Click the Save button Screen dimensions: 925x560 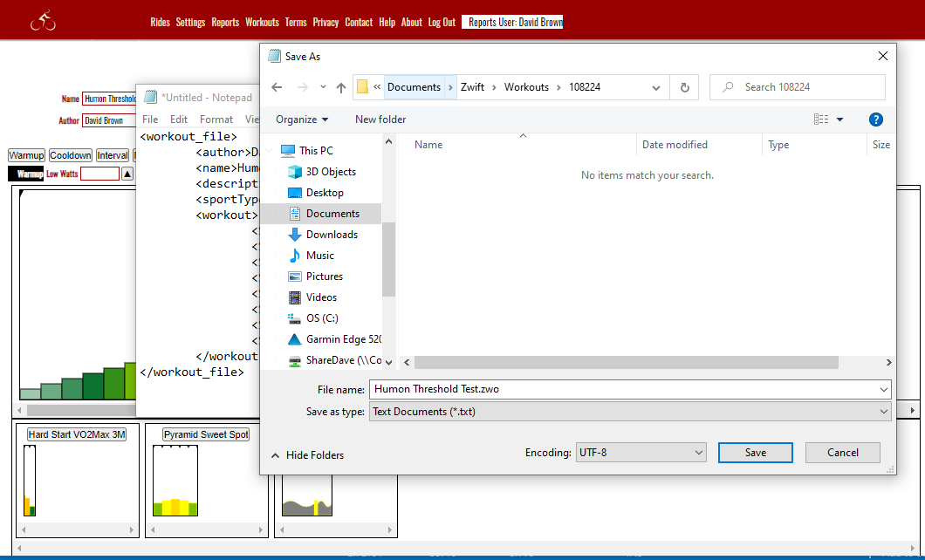tap(755, 453)
